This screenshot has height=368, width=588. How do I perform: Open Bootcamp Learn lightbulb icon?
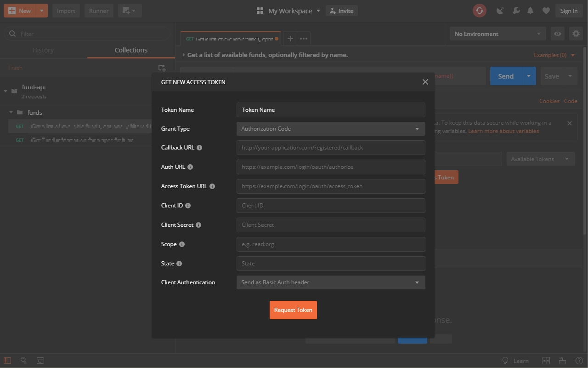pos(505,361)
